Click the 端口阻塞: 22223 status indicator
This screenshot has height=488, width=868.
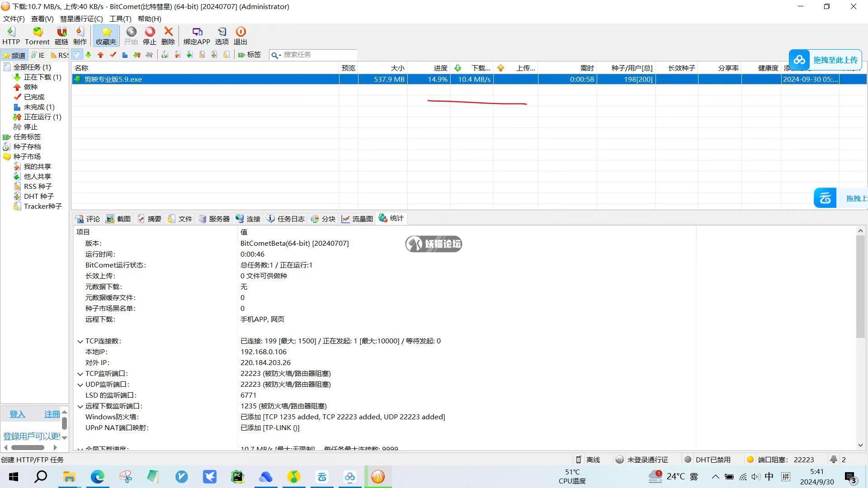pyautogui.click(x=781, y=460)
